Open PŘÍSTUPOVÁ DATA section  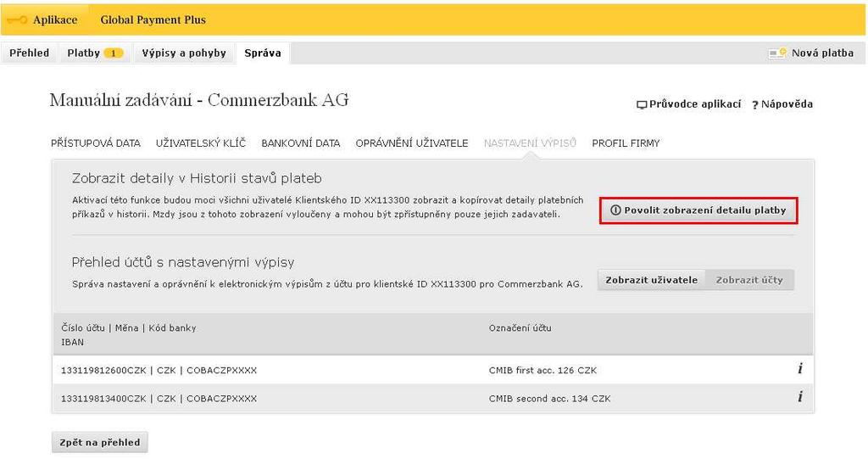pyautogui.click(x=96, y=143)
